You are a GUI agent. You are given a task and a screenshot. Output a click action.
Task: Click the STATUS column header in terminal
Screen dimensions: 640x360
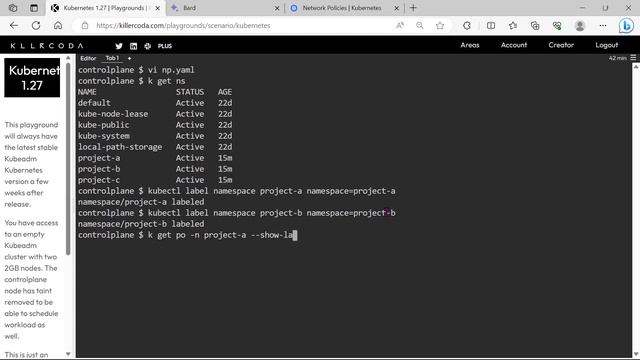[190, 92]
